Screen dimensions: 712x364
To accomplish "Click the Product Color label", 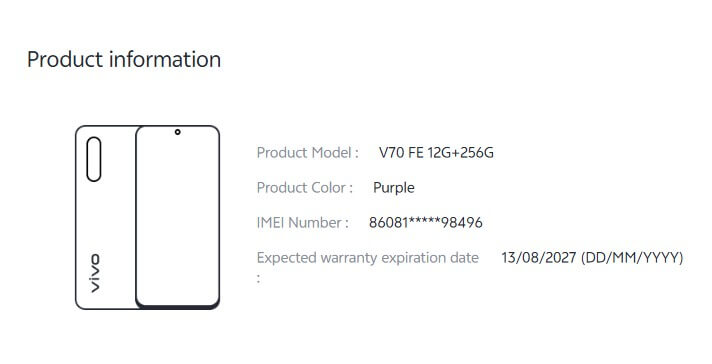I will point(305,187).
